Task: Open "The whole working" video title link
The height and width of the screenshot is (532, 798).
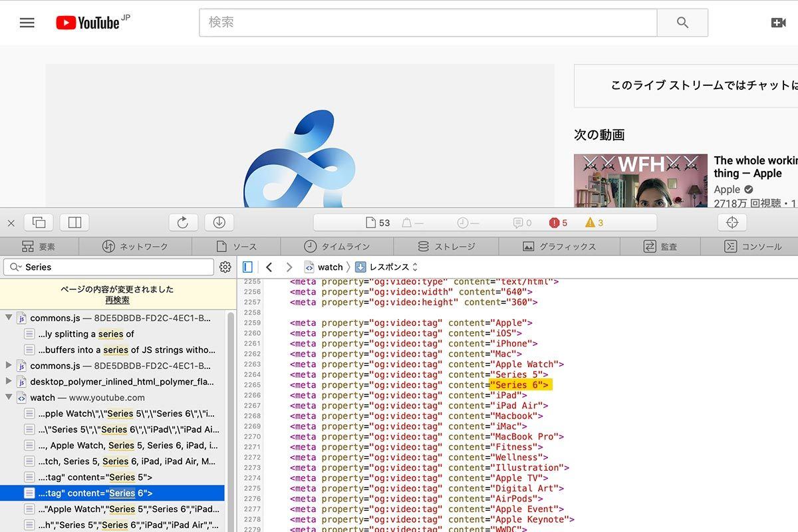Action: click(755, 166)
